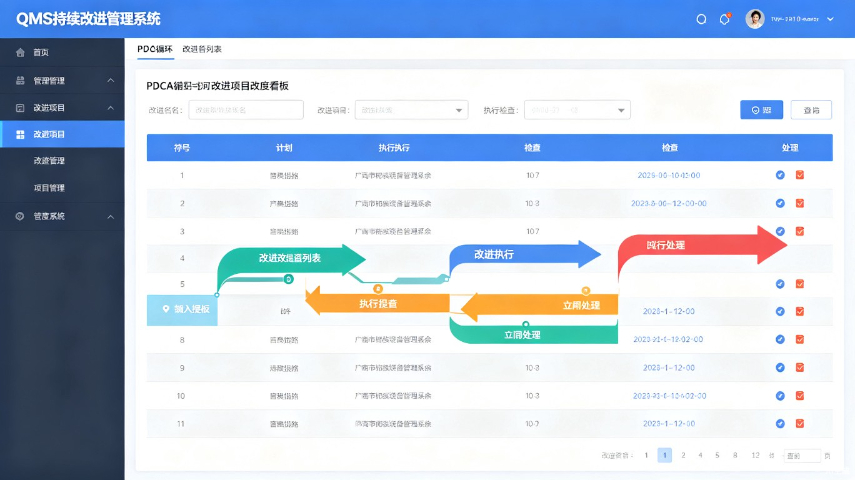Click the blue check icon in row 11
855x480 pixels.
tap(780, 423)
